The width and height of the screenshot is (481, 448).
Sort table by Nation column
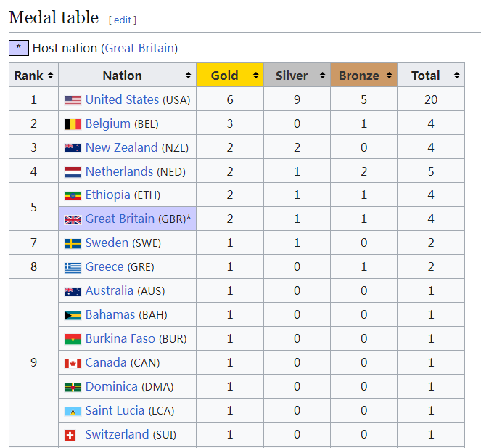[127, 76]
